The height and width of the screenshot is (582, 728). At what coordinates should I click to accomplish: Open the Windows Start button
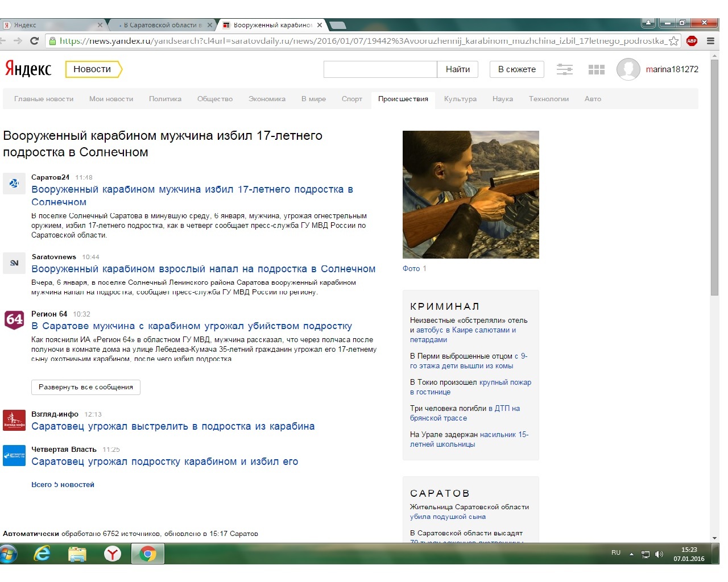[7, 554]
